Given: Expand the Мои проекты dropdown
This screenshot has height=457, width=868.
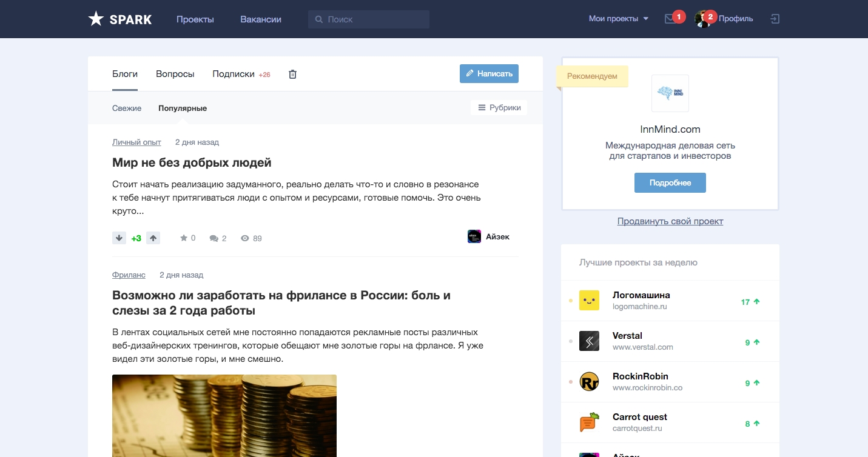Looking at the screenshot, I should point(618,19).
